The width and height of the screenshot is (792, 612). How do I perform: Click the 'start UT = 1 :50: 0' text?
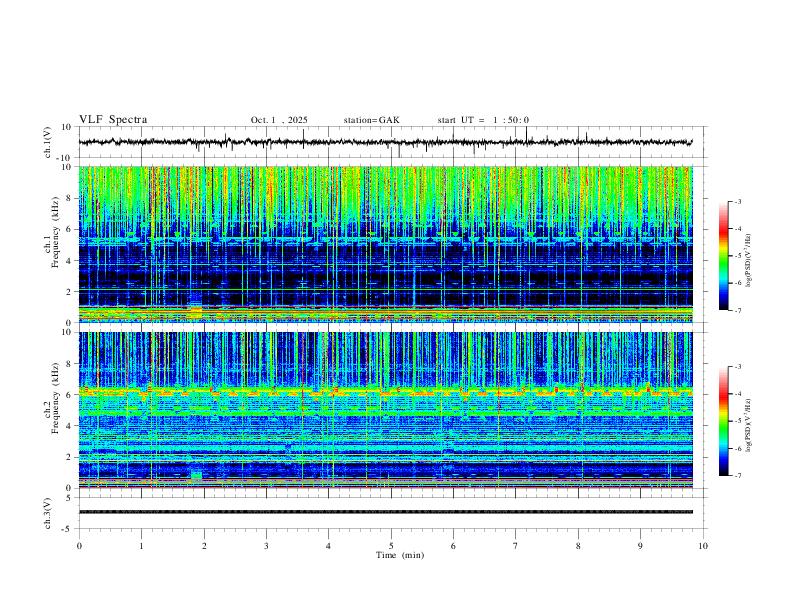pos(483,120)
